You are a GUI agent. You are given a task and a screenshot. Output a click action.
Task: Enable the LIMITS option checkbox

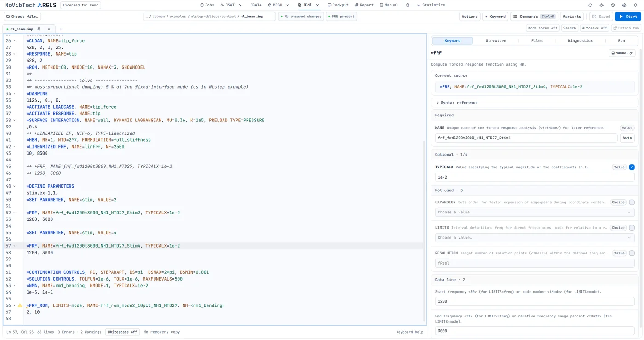tap(632, 228)
